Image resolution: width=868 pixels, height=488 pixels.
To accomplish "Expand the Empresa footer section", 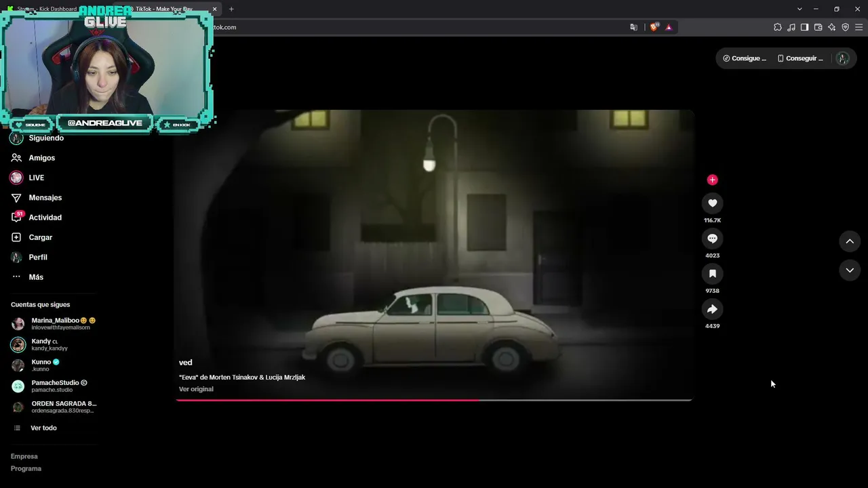I will [x=24, y=457].
